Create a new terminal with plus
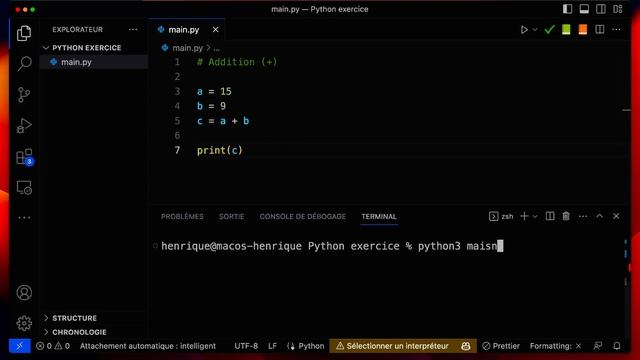Image resolution: width=640 pixels, height=360 pixels. point(524,216)
